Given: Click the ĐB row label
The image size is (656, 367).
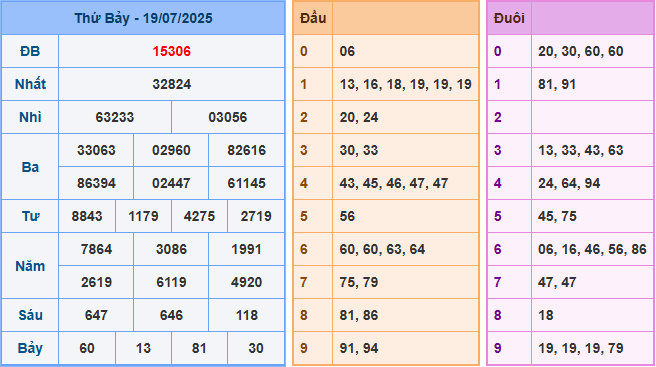Looking at the screenshot, I should [30, 51].
